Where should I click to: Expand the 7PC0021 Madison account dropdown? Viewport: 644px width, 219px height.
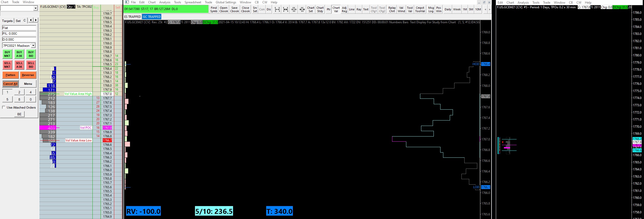33,46
